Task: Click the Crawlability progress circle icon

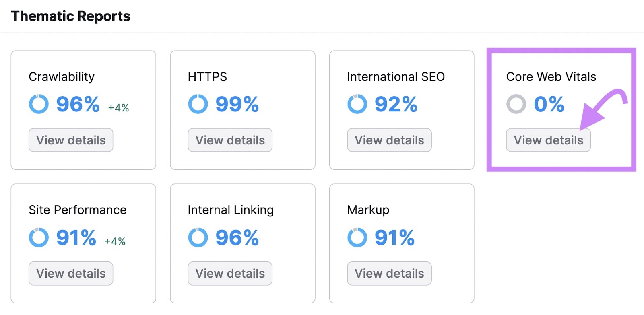Action: (38, 104)
